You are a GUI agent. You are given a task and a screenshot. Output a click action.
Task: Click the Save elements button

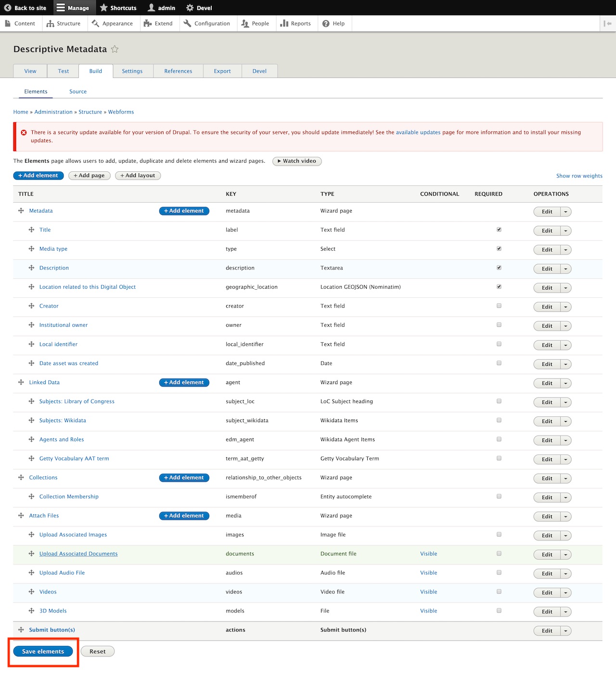click(43, 651)
